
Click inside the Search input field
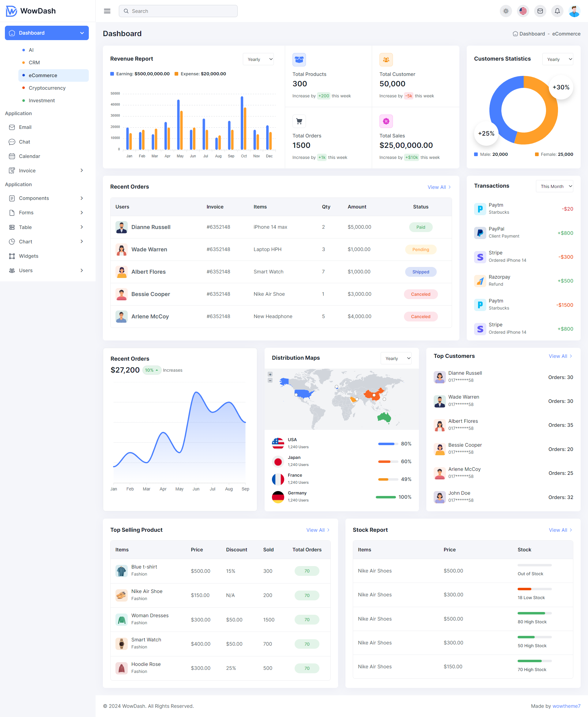pos(178,11)
